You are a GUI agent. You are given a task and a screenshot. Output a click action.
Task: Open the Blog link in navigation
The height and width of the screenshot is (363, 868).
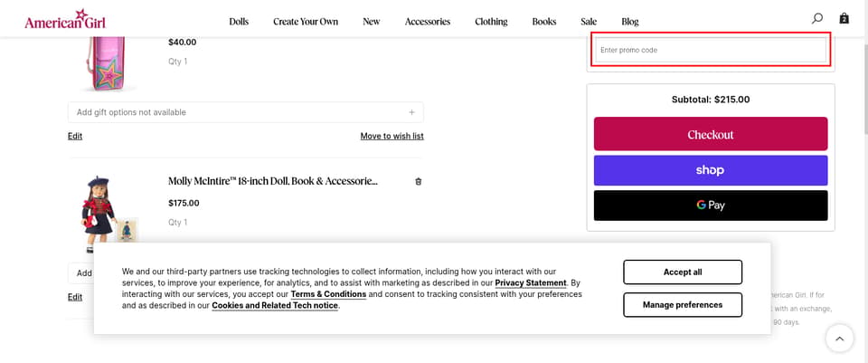pos(630,22)
